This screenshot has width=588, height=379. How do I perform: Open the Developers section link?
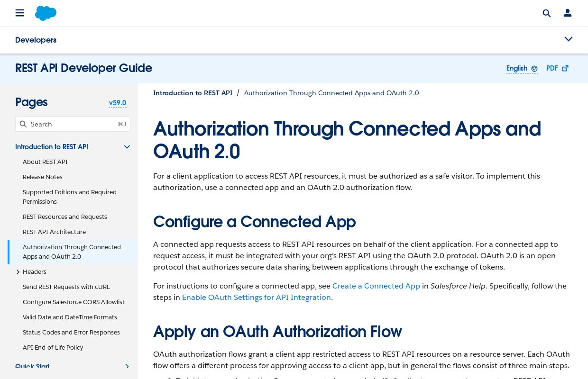pyautogui.click(x=36, y=40)
